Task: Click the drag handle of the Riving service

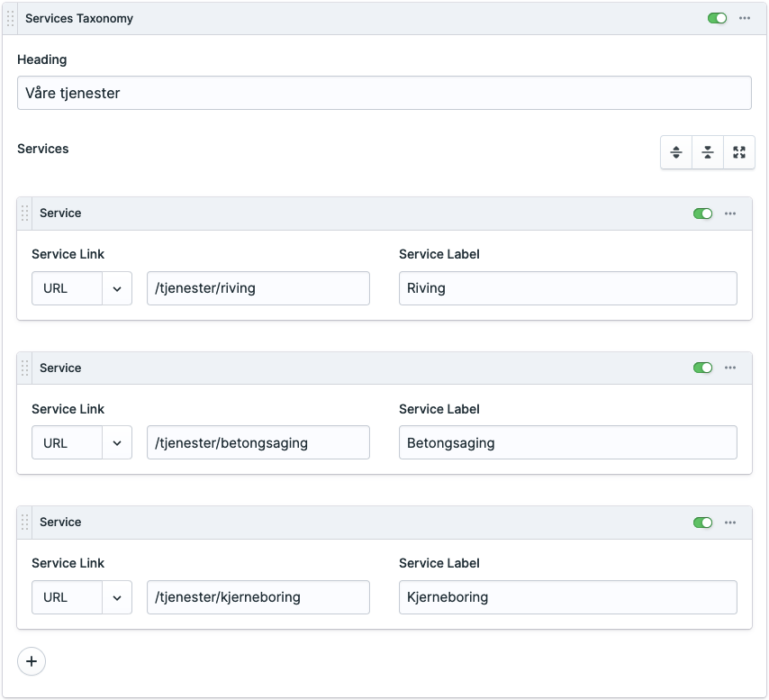Action: tap(25, 214)
